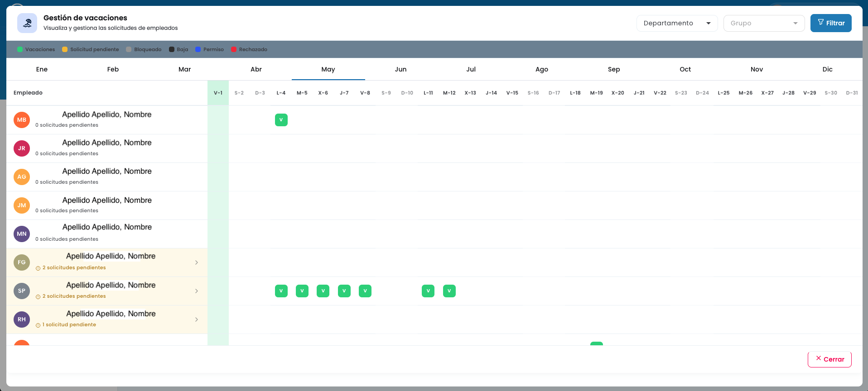Click the pending clock icon in RH row

pos(38,325)
